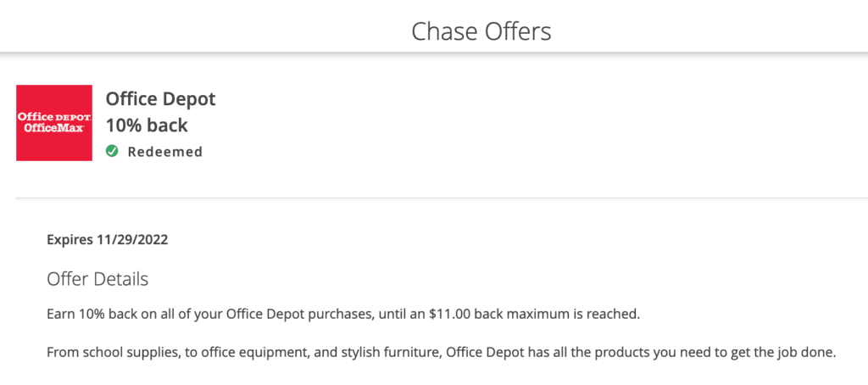The height and width of the screenshot is (385, 868).
Task: Click the Office Depot merchant name heading
Action: coord(160,100)
